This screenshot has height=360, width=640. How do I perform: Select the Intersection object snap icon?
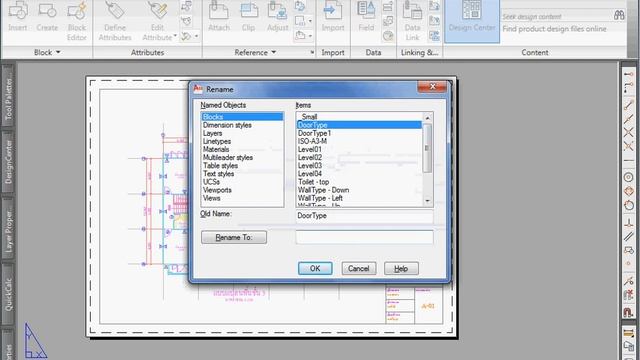tap(629, 132)
